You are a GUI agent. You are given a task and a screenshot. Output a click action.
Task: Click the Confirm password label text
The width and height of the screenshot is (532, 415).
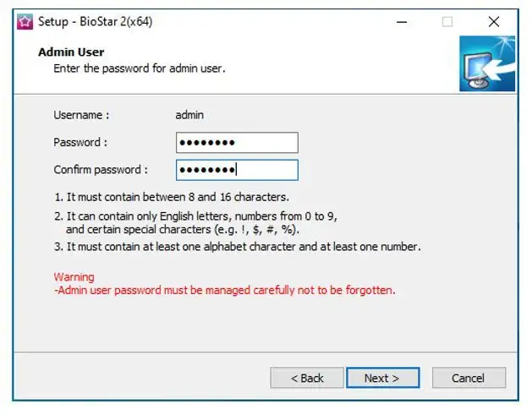tap(101, 170)
